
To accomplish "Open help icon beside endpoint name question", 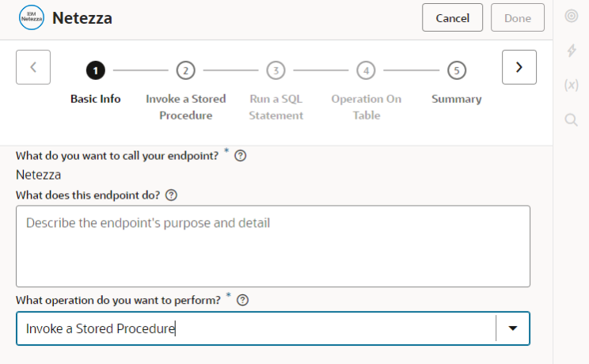I will click(x=241, y=156).
